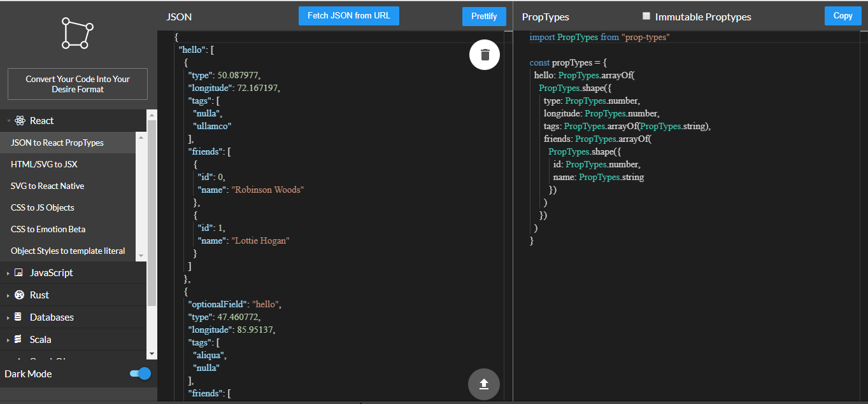Viewport: 868px width, 404px height.
Task: Click the JSON panel title
Action: [x=179, y=17]
